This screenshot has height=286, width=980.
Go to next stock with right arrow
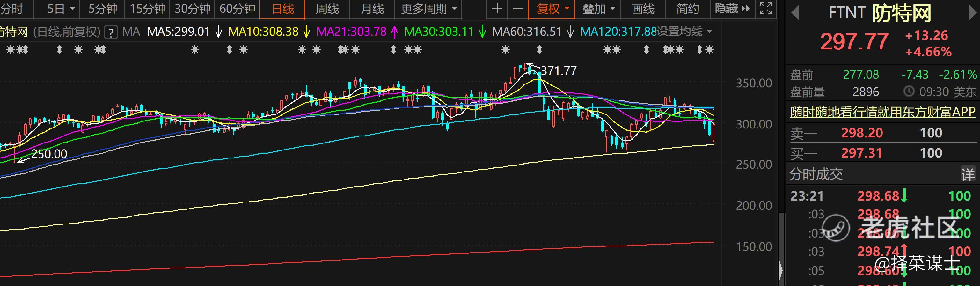click(x=972, y=14)
